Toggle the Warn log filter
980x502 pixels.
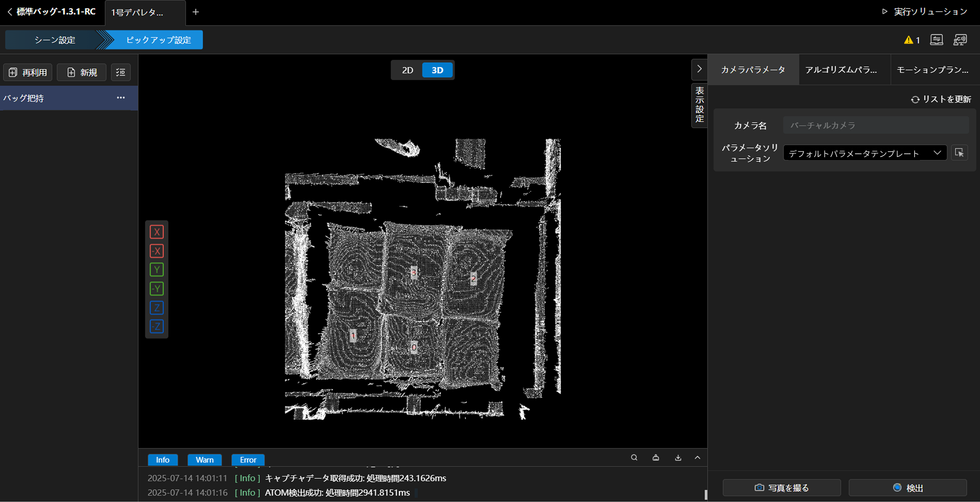point(204,460)
